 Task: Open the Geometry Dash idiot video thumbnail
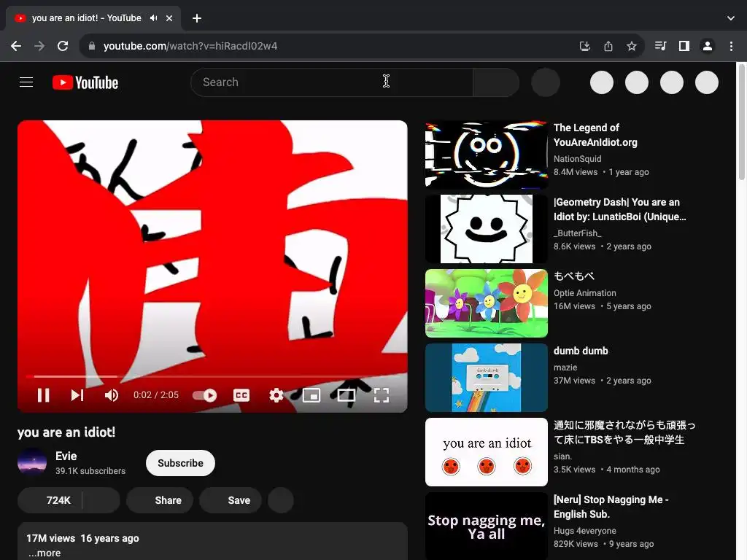point(487,229)
